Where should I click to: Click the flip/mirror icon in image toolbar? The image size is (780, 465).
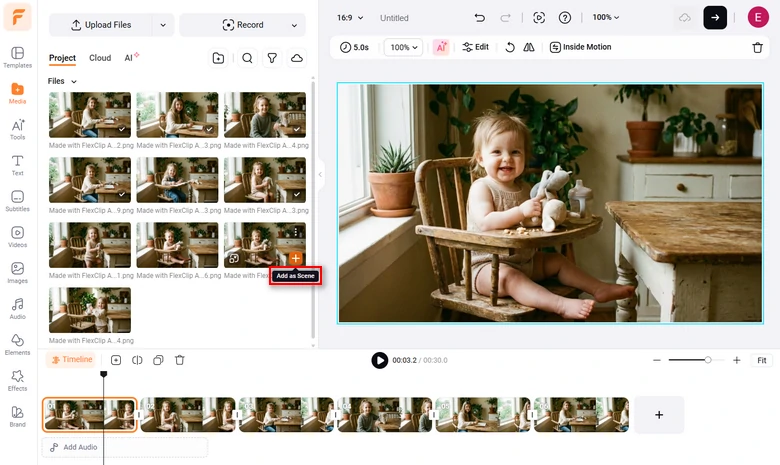pyautogui.click(x=529, y=47)
